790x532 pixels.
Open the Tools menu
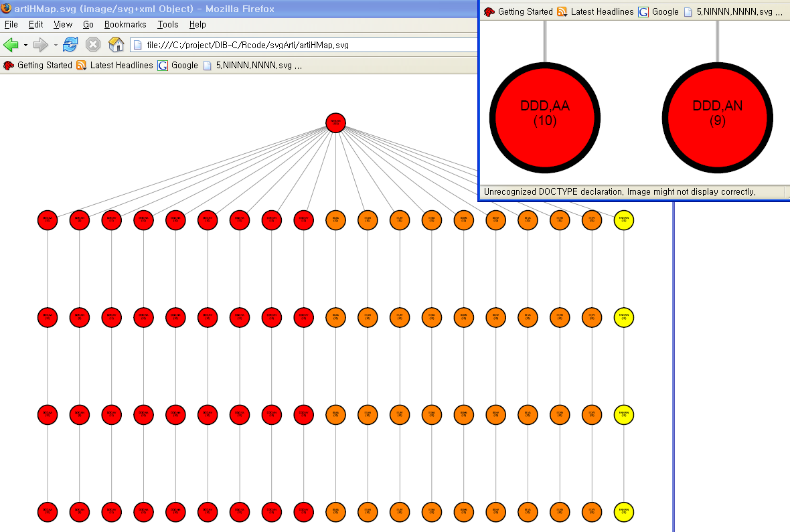click(168, 24)
